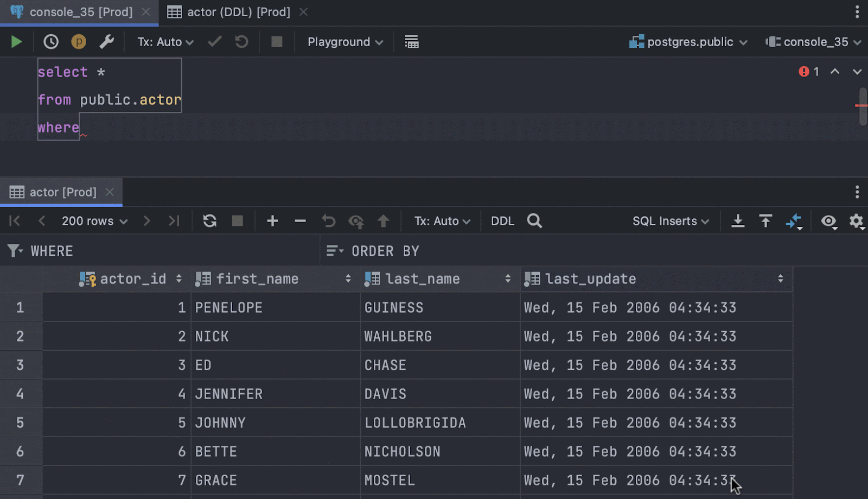This screenshot has width=868, height=499.
Task: Search the result grid with magnifier icon
Action: pos(534,221)
